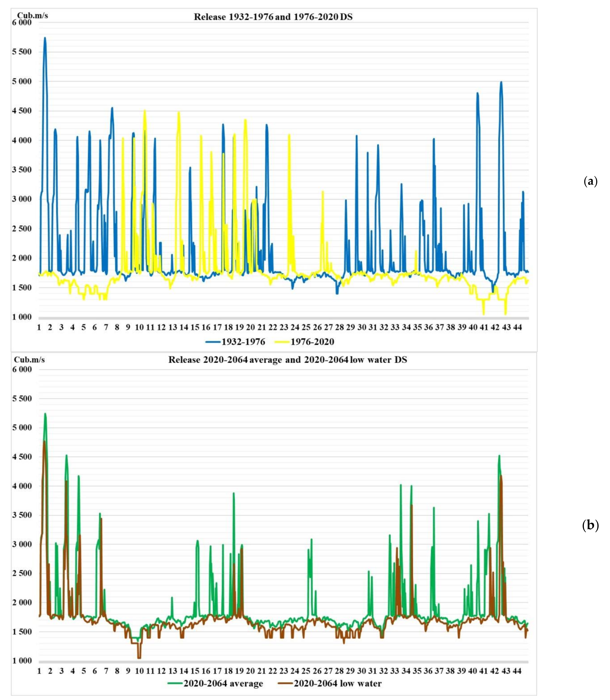Click the 6 000 y-axis label in top chart
This screenshot has height=700, width=610.
coord(22,23)
